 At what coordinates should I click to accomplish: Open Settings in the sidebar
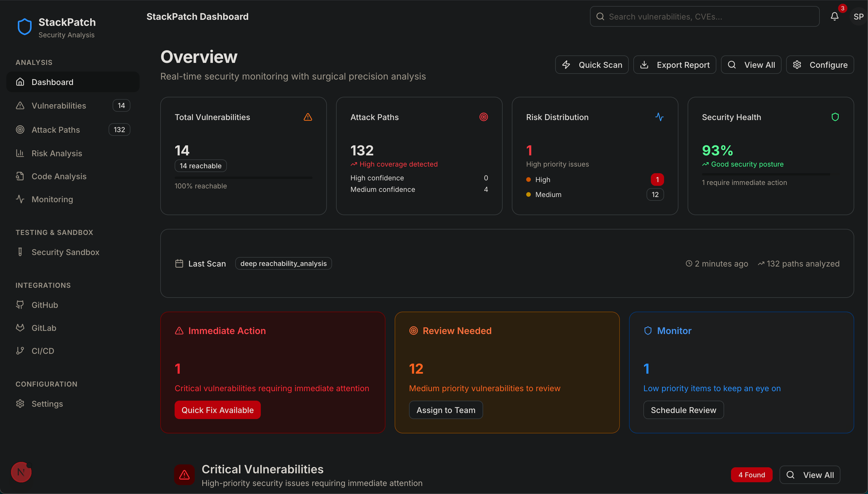coord(73,404)
